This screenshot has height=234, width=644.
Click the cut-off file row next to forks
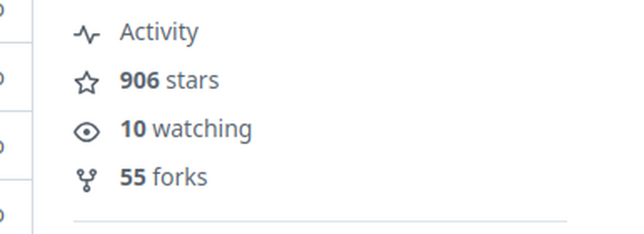tap(16, 207)
